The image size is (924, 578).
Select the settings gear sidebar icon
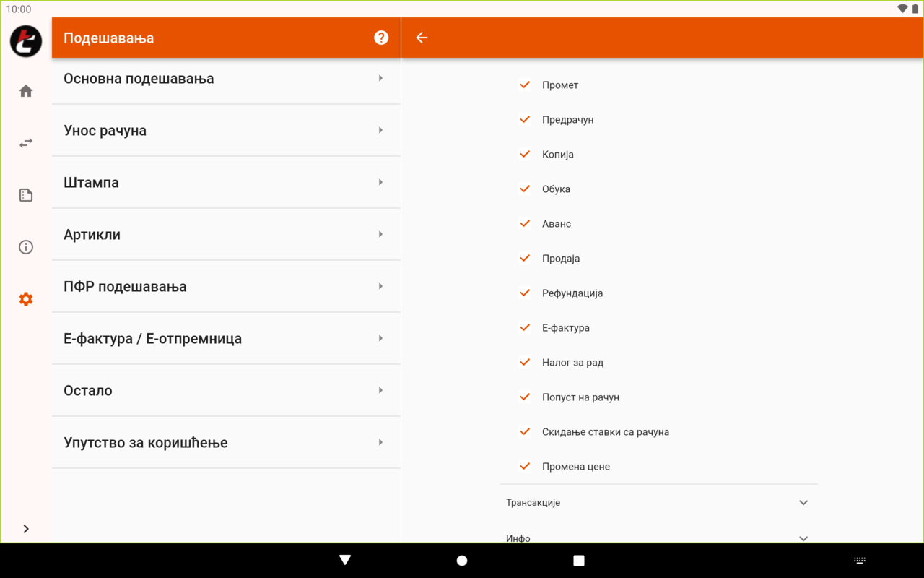pyautogui.click(x=26, y=299)
